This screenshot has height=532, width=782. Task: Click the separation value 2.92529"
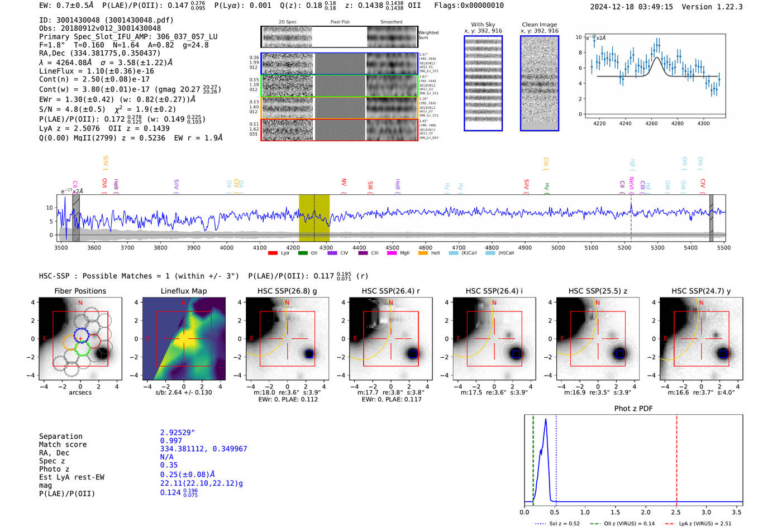pyautogui.click(x=178, y=433)
